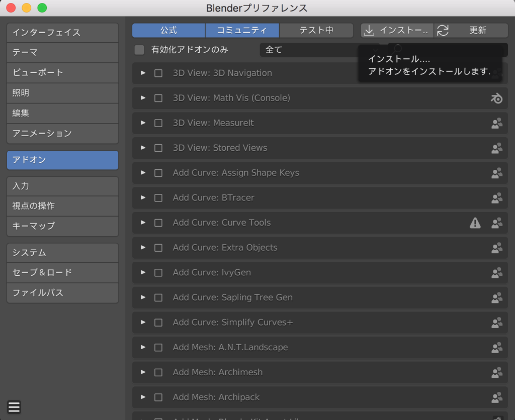Click the 更新 refresh button

click(x=471, y=30)
